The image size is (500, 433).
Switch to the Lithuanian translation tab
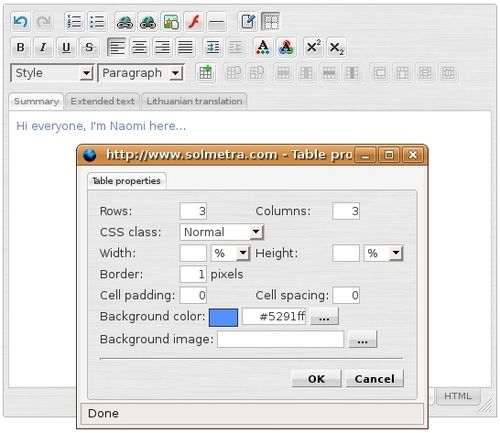pyautogui.click(x=194, y=101)
